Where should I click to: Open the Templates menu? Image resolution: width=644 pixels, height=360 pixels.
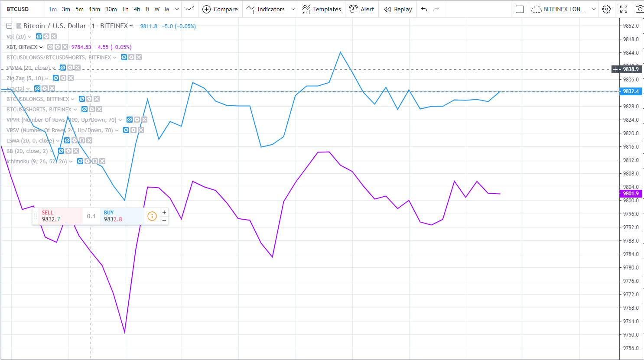322,9
